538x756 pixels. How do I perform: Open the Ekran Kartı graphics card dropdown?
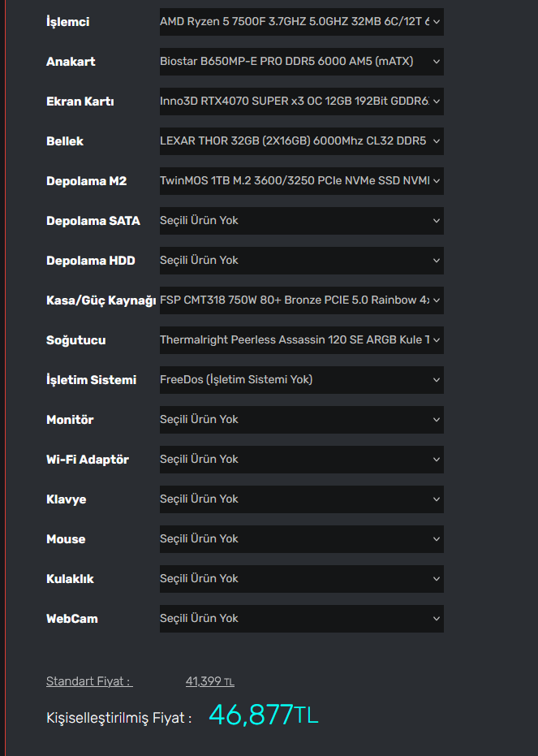(301, 102)
